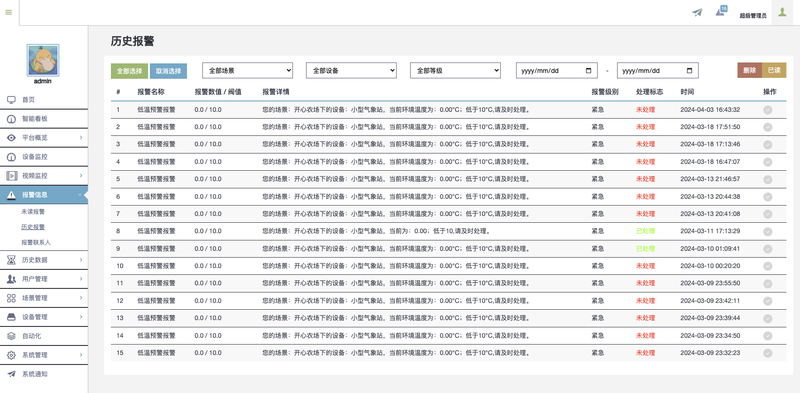The width and height of the screenshot is (800, 393).
Task: Toggle check mark for row 1 alarm
Action: point(767,110)
